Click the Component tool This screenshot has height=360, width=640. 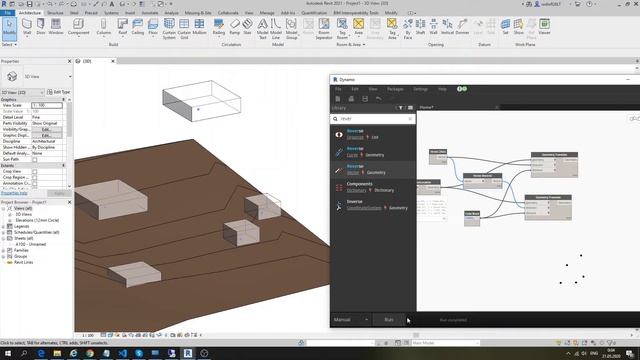point(78,27)
